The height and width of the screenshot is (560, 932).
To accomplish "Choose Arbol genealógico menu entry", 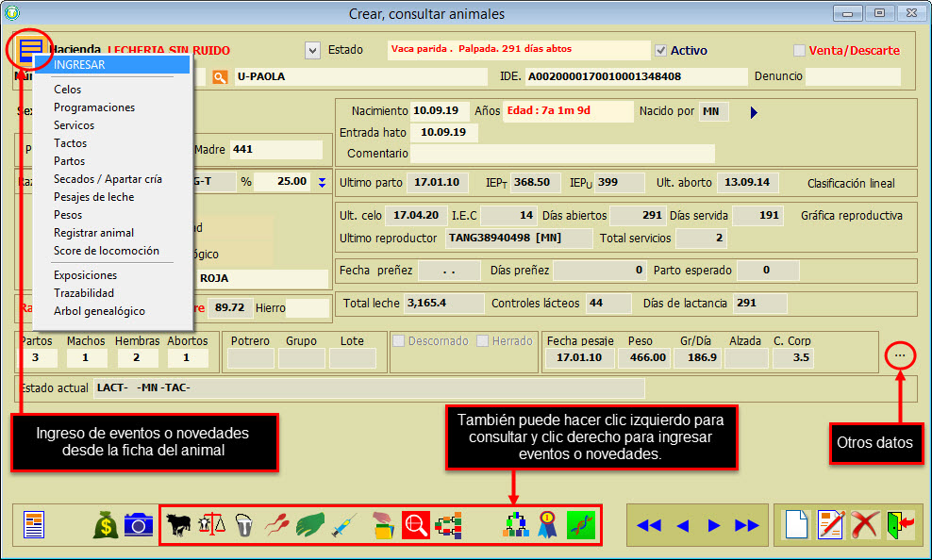I will [x=99, y=311].
